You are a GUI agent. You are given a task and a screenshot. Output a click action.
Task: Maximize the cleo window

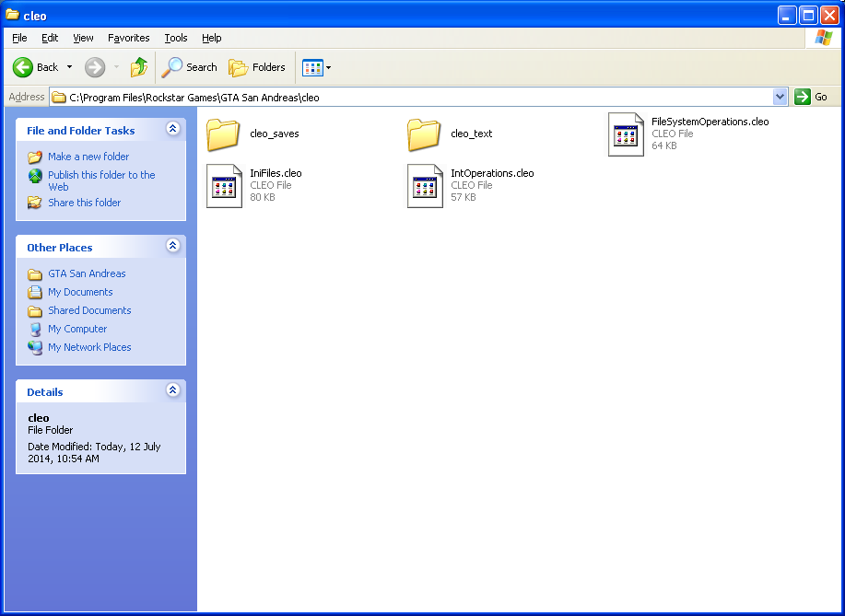pyautogui.click(x=808, y=16)
